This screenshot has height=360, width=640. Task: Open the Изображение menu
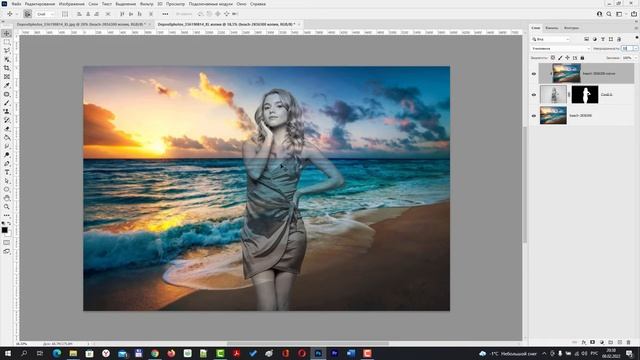(x=71, y=4)
